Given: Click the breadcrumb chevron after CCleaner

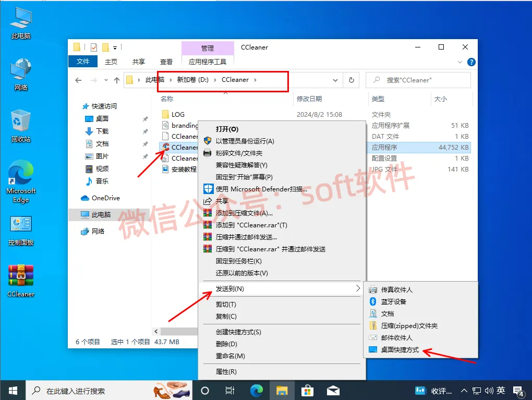Looking at the screenshot, I should point(255,80).
